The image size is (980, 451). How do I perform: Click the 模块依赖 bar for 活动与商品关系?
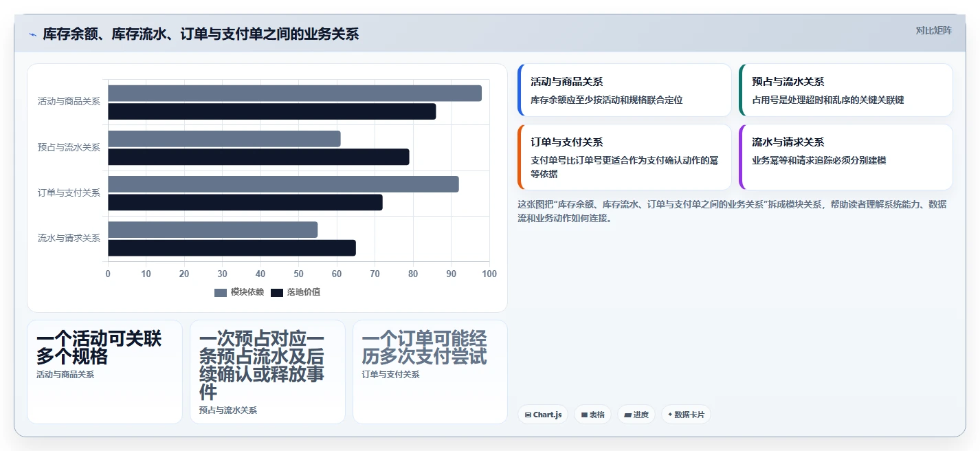(295, 93)
